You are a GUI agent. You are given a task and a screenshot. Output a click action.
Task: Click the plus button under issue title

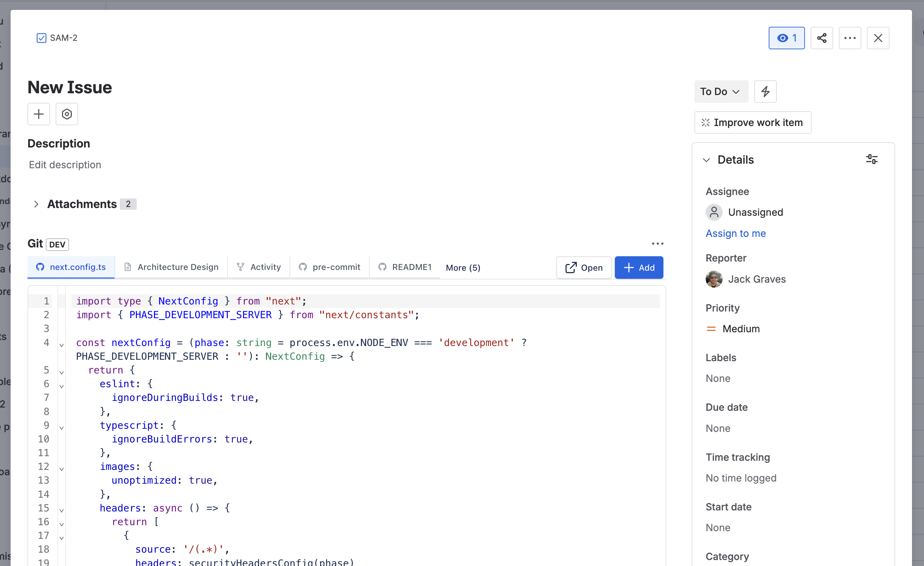(39, 114)
